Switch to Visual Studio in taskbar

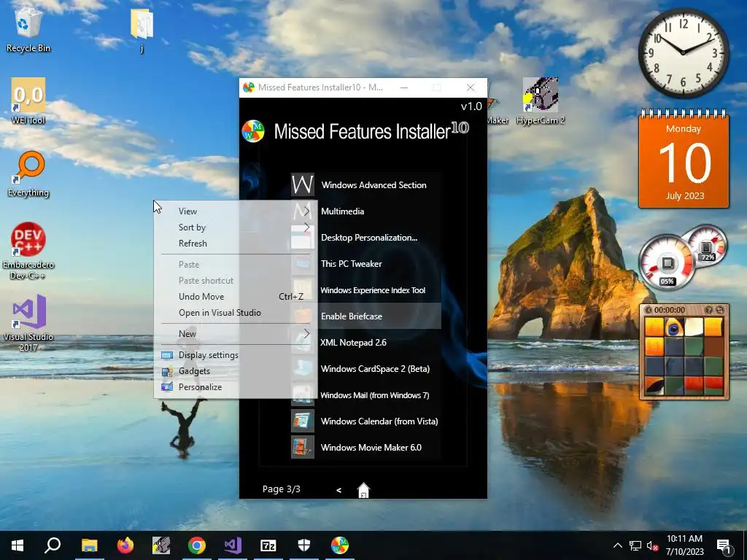click(233, 545)
